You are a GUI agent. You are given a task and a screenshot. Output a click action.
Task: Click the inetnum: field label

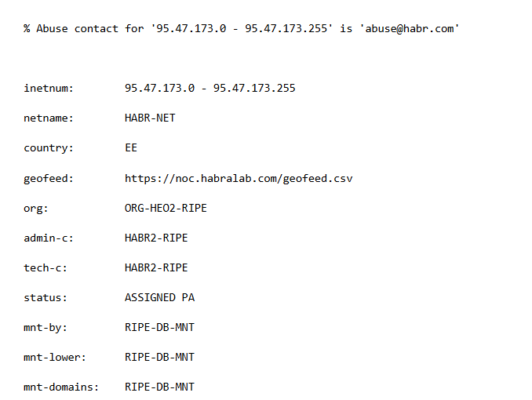point(49,88)
